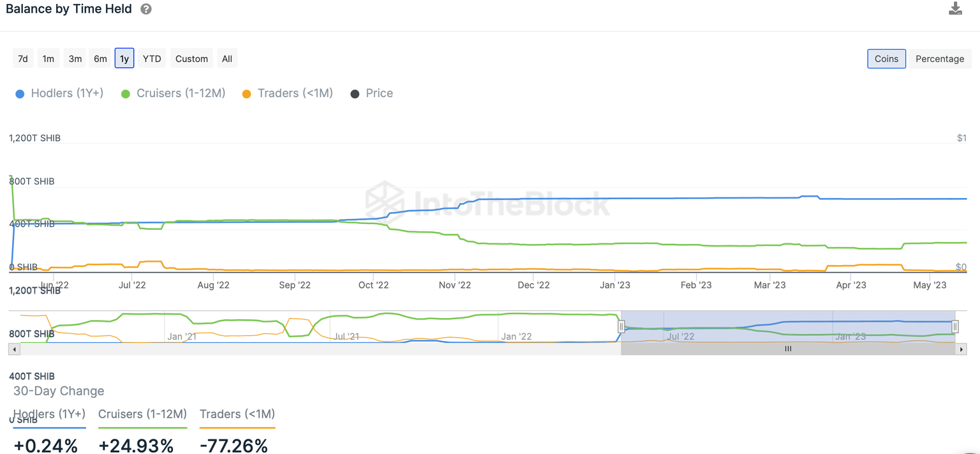Open the Custom date range
The width and height of the screenshot is (980, 454).
pos(191,59)
